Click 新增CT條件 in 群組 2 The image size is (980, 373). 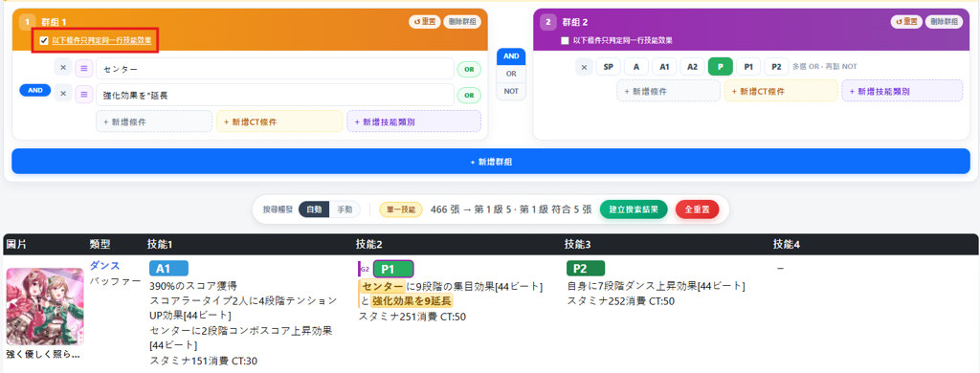click(781, 91)
